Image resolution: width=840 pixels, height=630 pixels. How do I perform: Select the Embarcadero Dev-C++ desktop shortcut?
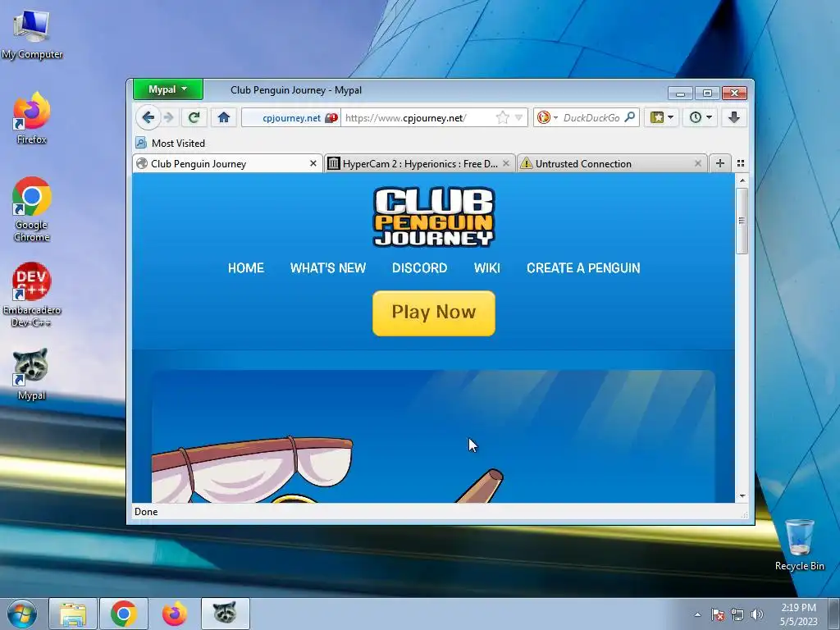pyautogui.click(x=32, y=294)
